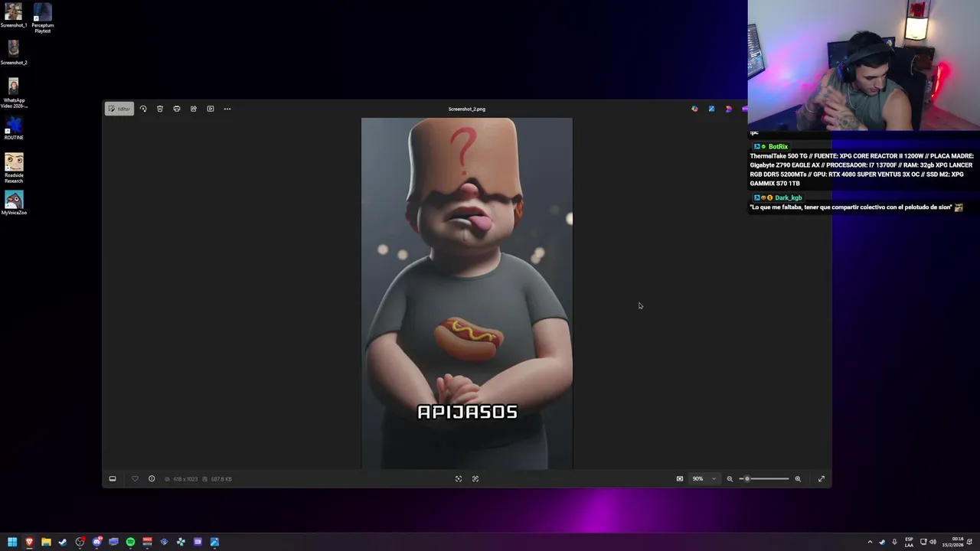This screenshot has height=551, width=980.
Task: Share the image with the share icon
Action: (194, 109)
